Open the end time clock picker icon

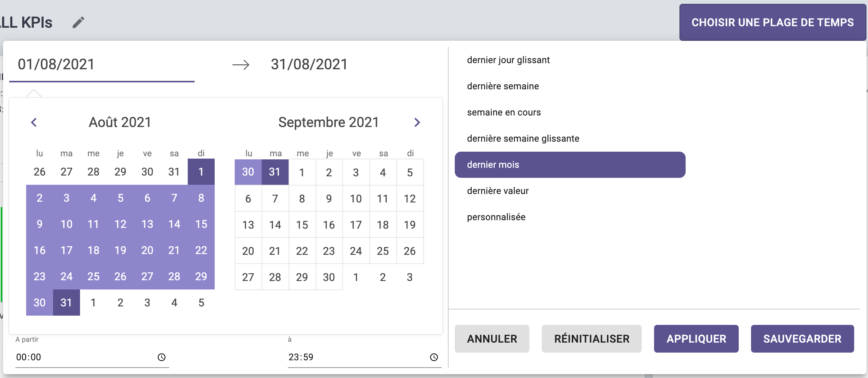point(434,357)
